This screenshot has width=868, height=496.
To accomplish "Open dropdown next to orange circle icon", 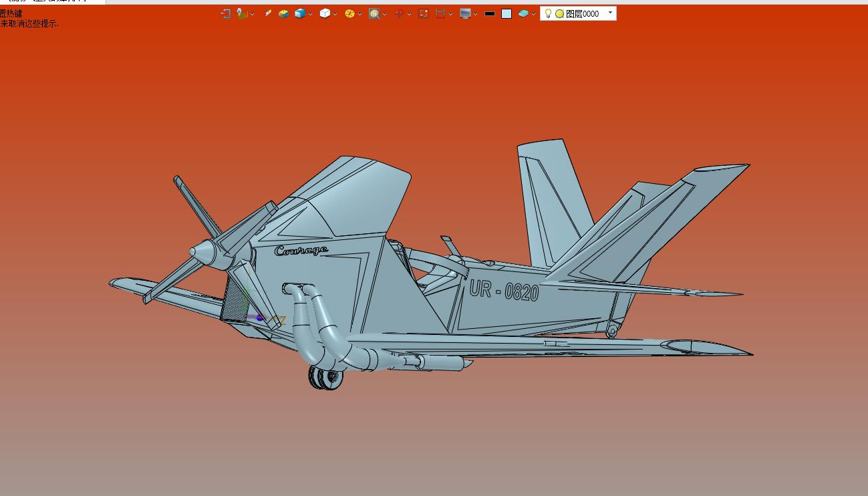I will tap(359, 14).
